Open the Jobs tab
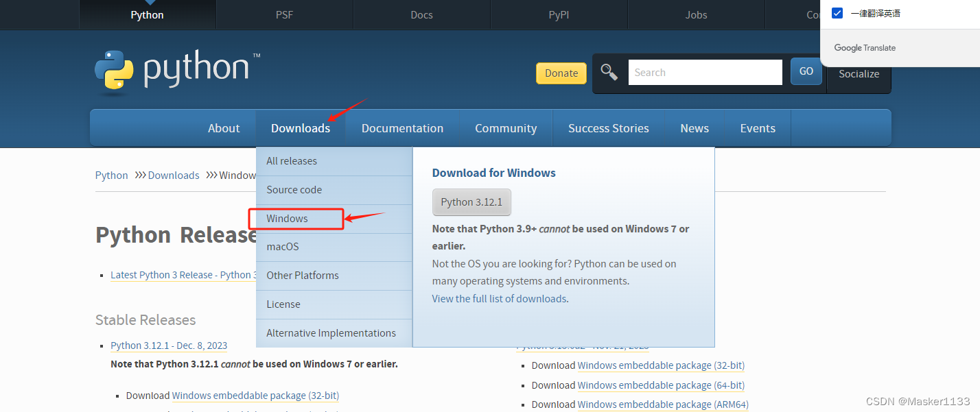Viewport: 980px width, 412px height. [x=697, y=14]
